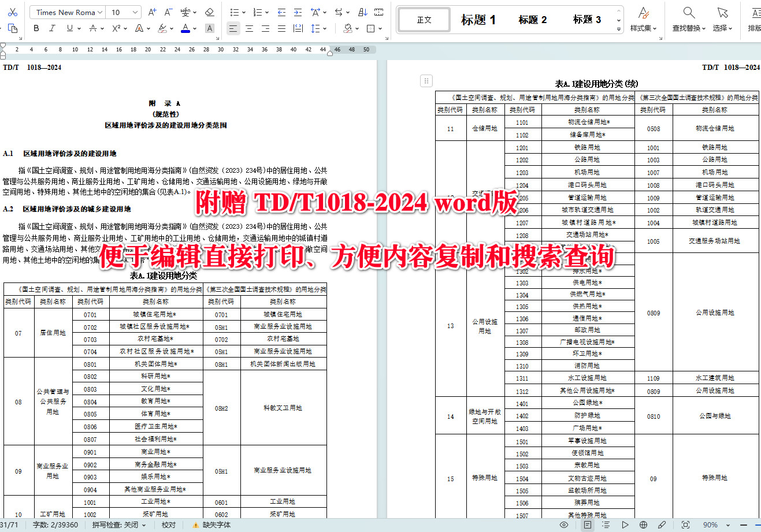Screen dimensions: 761x532
Task: Click the Borders icon
Action: tap(371, 28)
